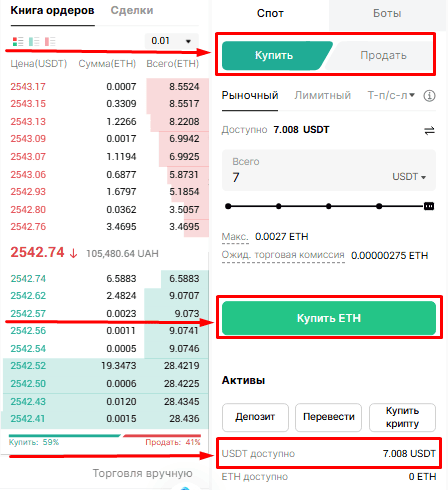This screenshot has height=490, width=448.
Task: Select the ask row at price 2543.06
Action: pyautogui.click(x=105, y=175)
